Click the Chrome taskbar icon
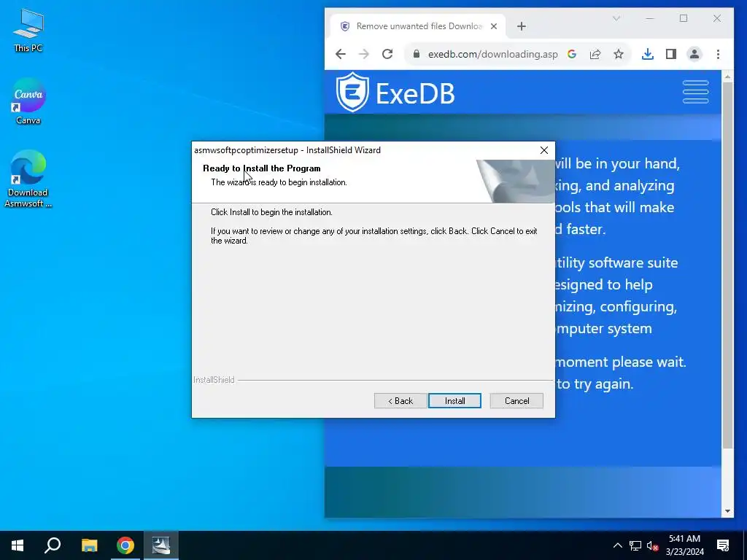 click(x=125, y=545)
